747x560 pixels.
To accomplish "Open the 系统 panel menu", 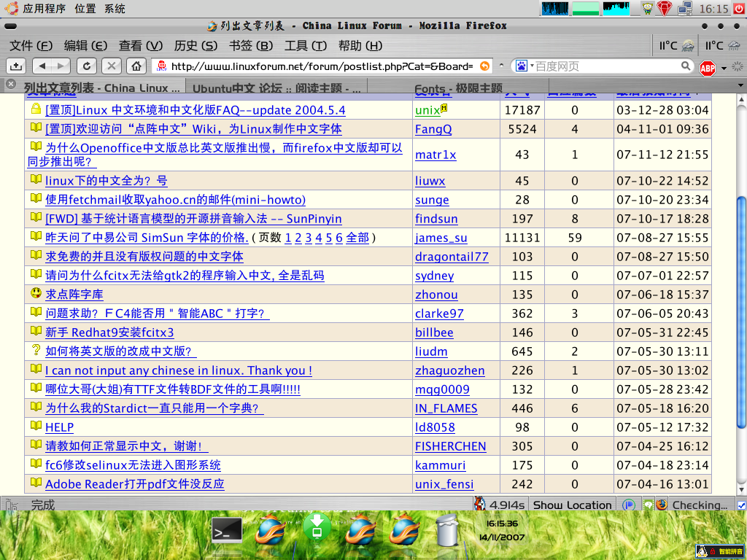I will (x=115, y=9).
